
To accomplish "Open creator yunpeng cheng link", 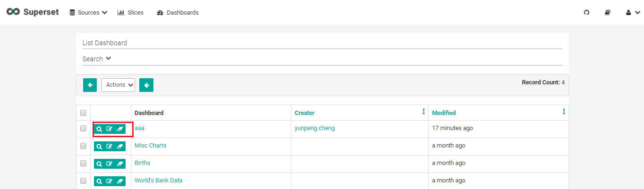I will 314,128.
